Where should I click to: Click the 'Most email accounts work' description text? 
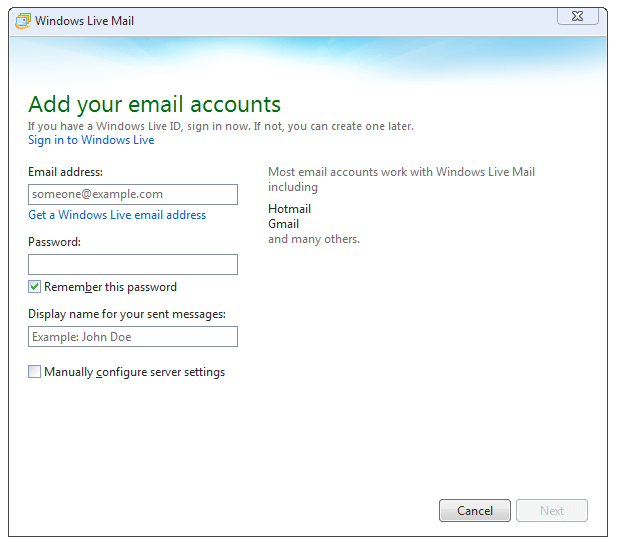click(401, 179)
